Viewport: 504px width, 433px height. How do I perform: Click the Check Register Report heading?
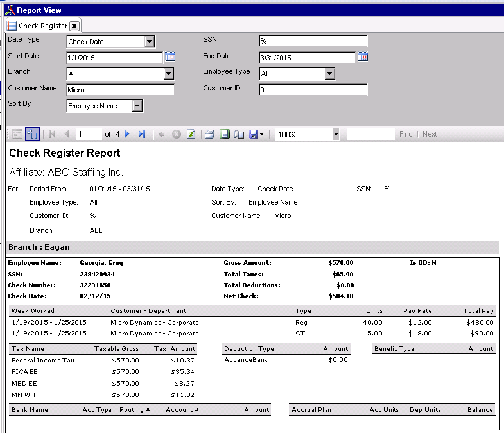[x=65, y=153]
